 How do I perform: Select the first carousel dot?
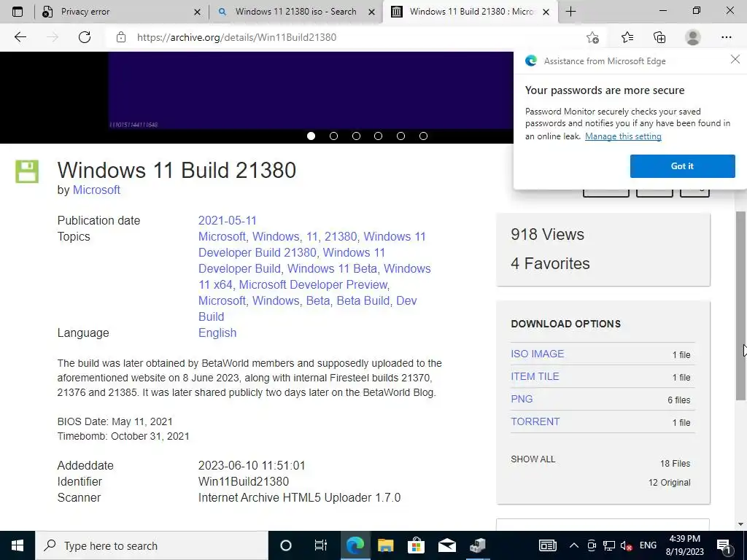pos(311,136)
